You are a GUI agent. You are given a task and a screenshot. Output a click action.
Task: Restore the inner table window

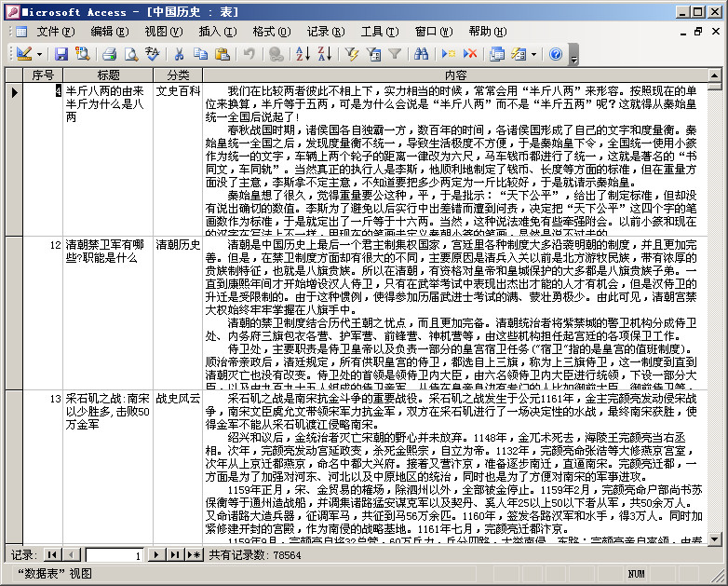click(x=699, y=32)
